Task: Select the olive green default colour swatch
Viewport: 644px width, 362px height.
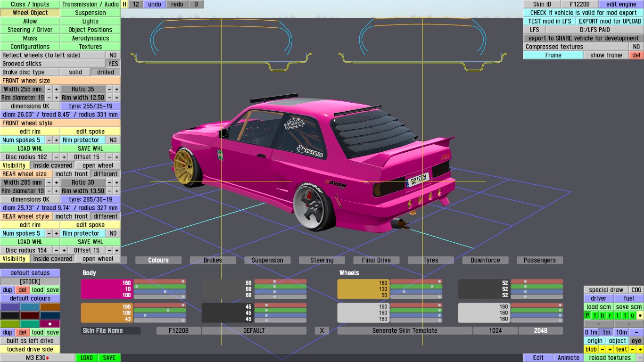Action: (10, 324)
